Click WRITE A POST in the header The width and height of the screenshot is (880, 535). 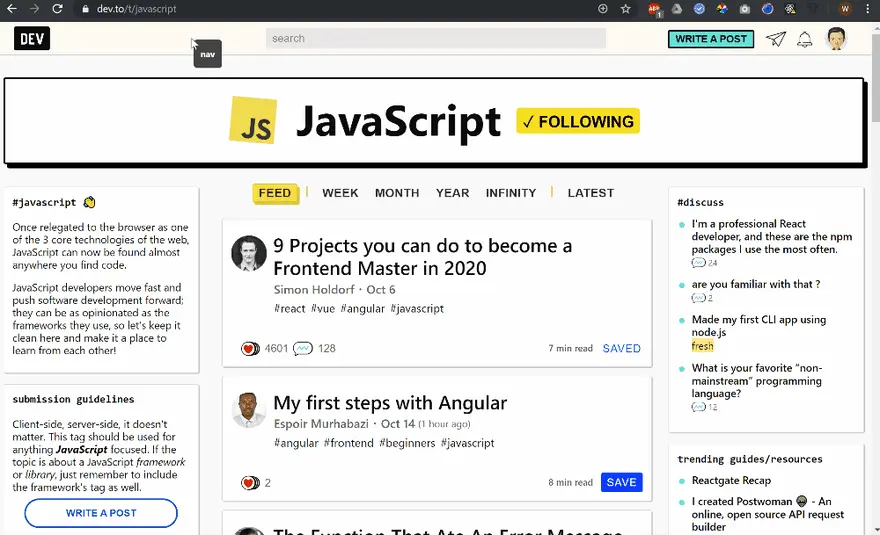(711, 39)
